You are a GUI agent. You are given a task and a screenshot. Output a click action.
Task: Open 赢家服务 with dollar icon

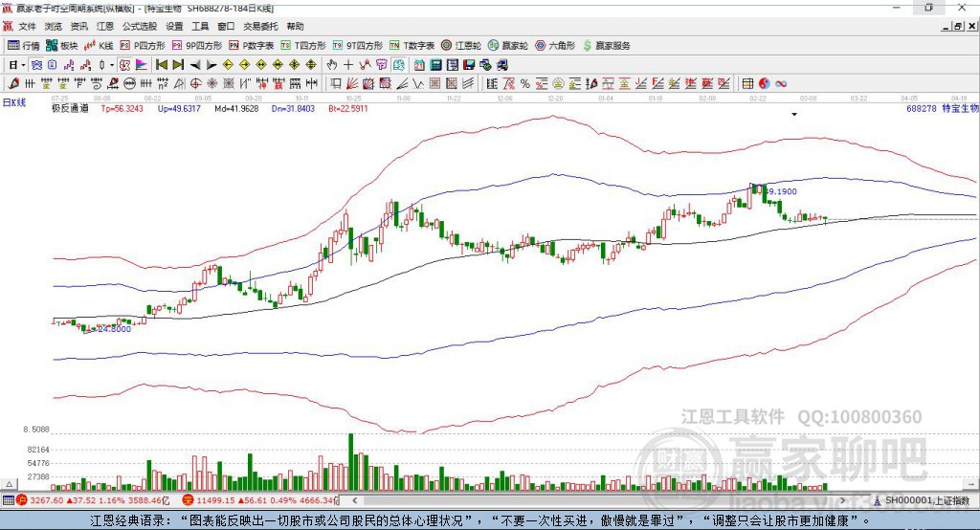click(606, 46)
